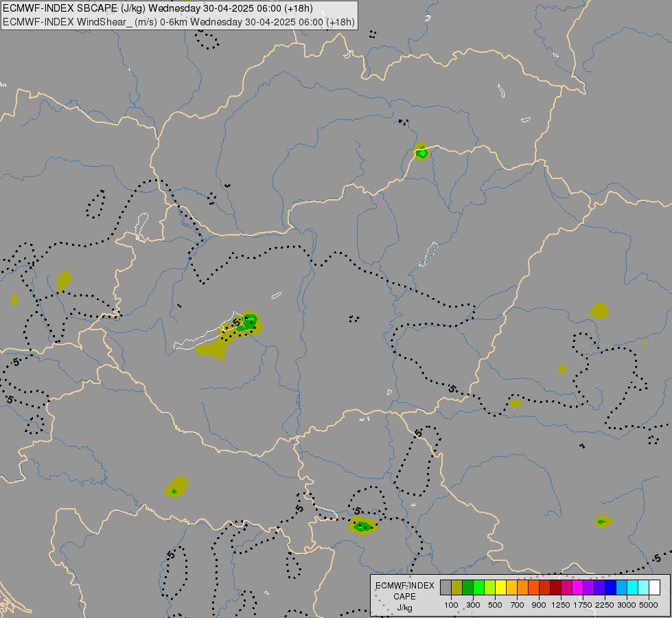This screenshot has height=618, width=672.
Task: Click the legend value 100
Action: coord(451,605)
